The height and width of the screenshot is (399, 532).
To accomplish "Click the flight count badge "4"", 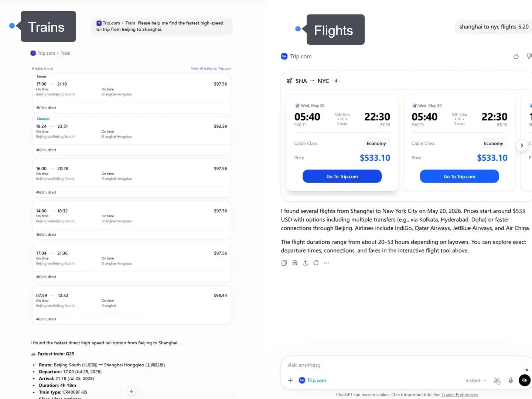I will click(x=336, y=81).
